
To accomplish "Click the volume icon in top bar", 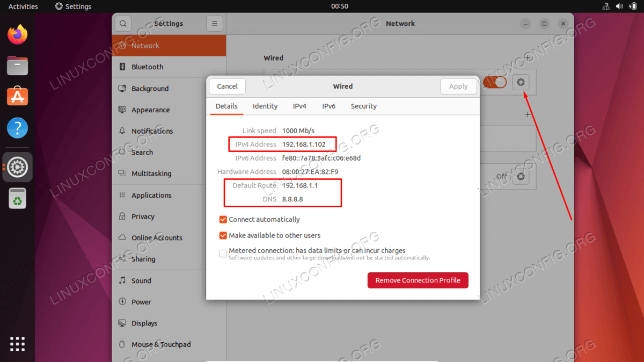I will (619, 6).
